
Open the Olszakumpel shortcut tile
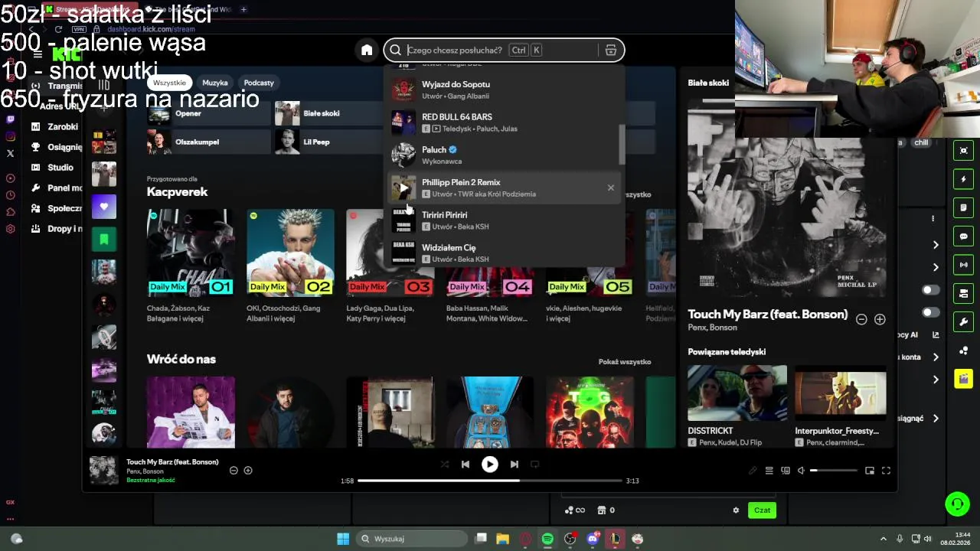pos(209,142)
